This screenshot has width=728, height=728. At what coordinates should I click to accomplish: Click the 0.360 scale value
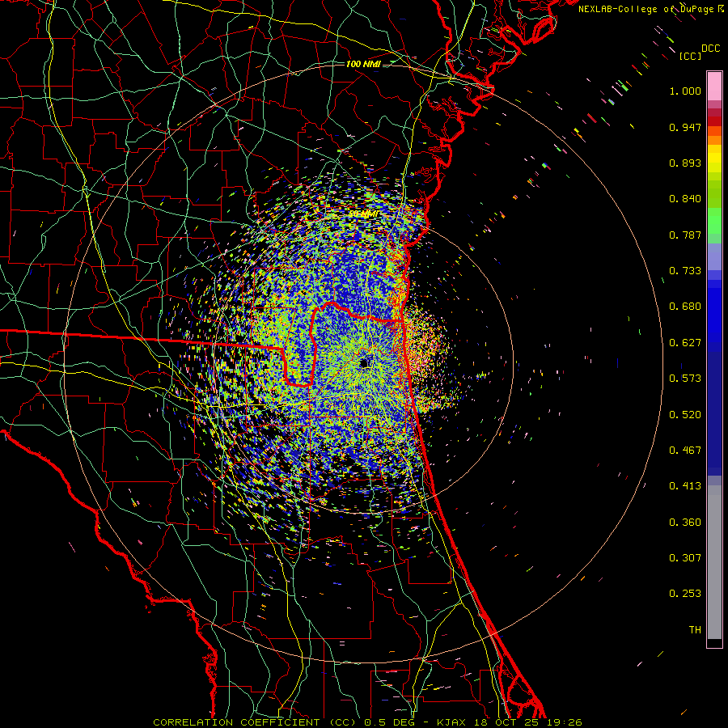(x=685, y=523)
